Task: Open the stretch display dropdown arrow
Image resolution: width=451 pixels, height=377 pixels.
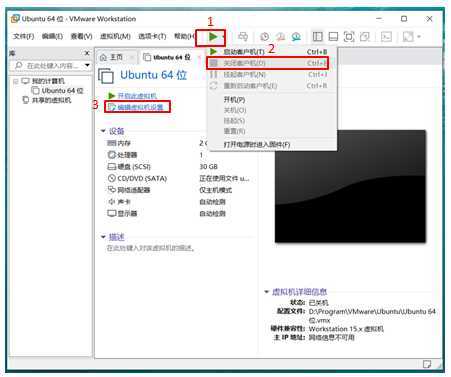Action: (419, 37)
